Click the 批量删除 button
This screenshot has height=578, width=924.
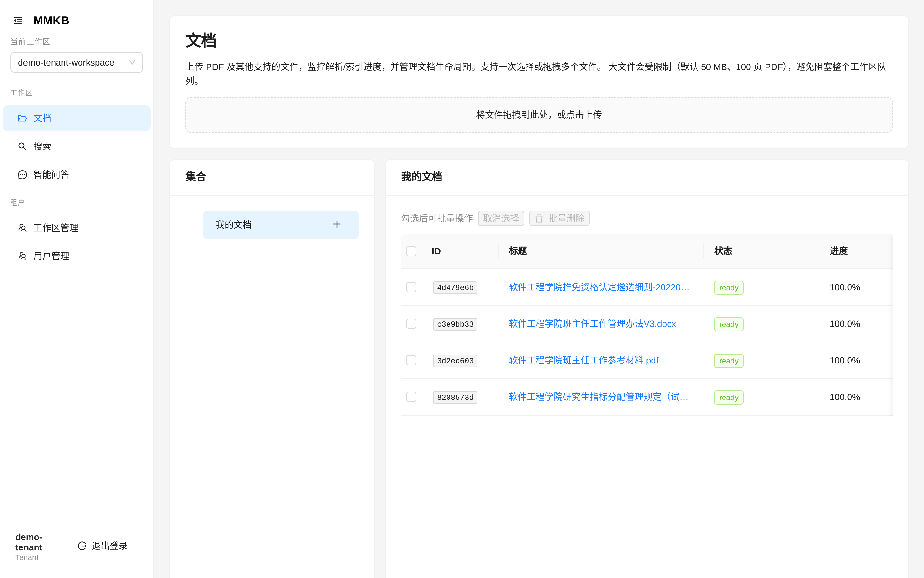(x=559, y=218)
